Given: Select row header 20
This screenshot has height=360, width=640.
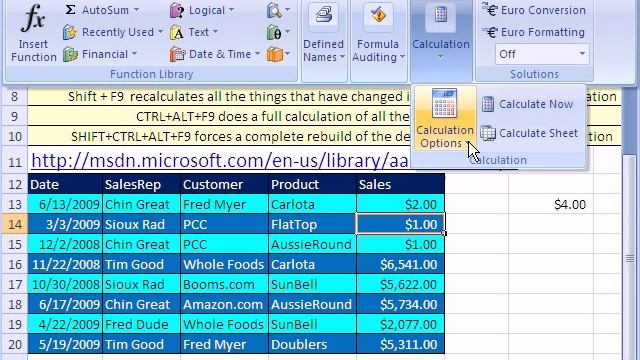Looking at the screenshot, I should 15,344.
